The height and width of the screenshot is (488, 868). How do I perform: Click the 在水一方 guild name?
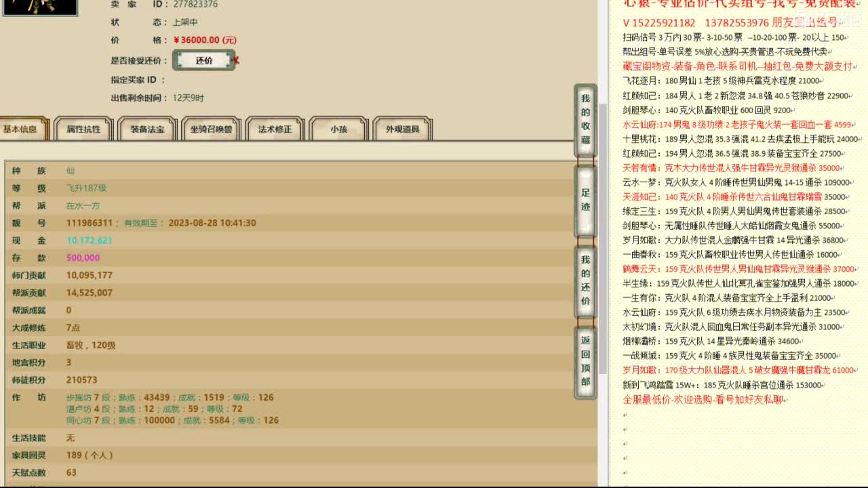[83, 205]
